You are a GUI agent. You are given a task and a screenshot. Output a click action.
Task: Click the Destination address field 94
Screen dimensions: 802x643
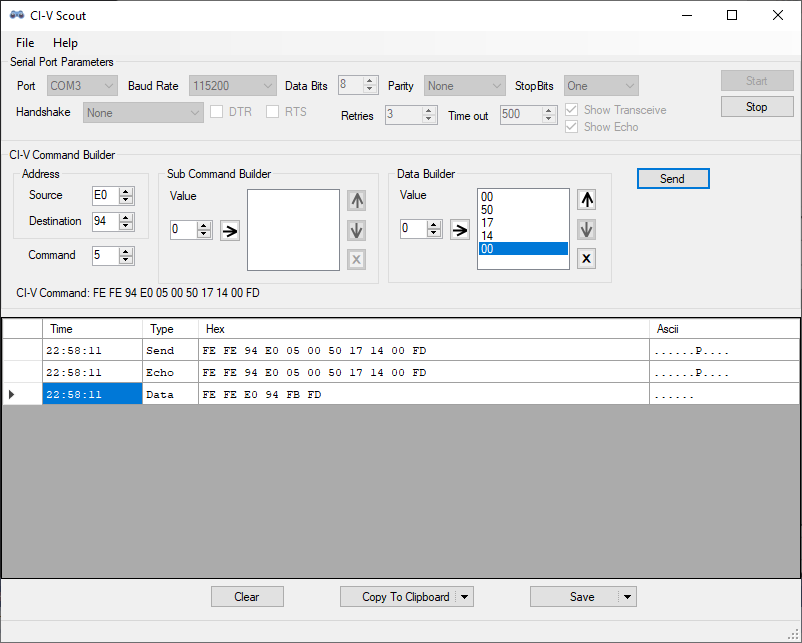tap(106, 221)
